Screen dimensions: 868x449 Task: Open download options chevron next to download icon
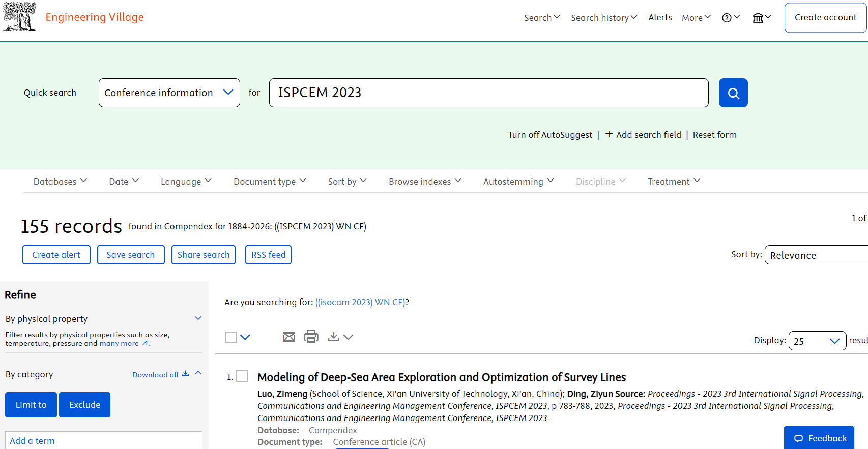pos(349,337)
